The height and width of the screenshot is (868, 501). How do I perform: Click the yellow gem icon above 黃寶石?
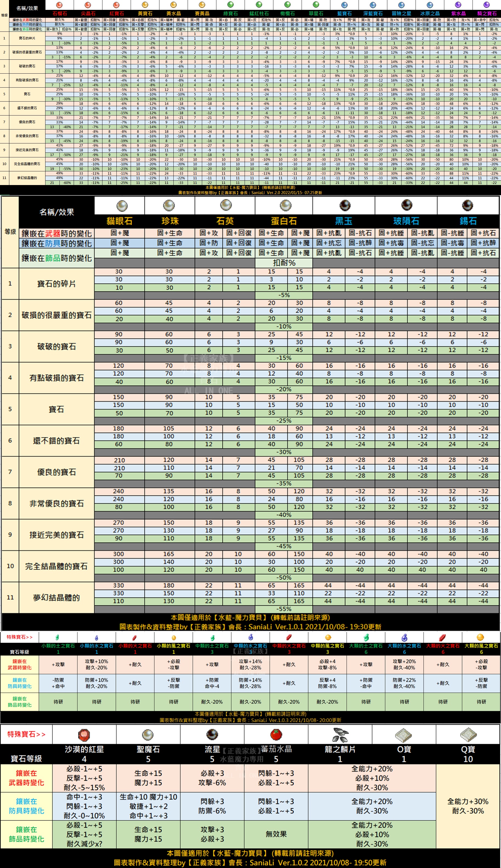[145, 5]
